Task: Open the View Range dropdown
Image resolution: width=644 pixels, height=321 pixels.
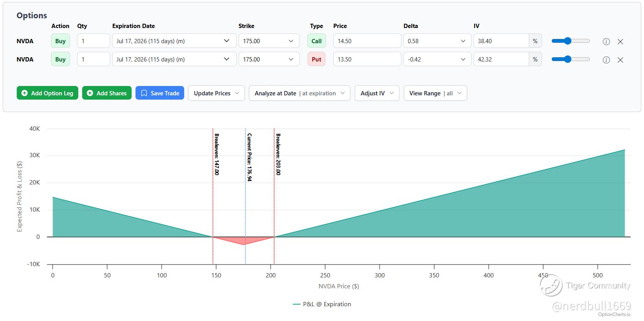Action: tap(435, 93)
